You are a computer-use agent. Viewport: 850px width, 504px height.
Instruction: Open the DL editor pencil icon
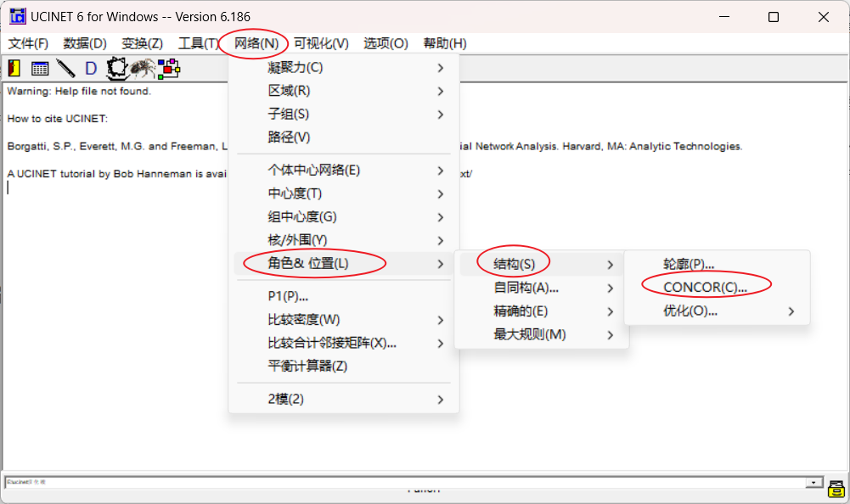(65, 68)
